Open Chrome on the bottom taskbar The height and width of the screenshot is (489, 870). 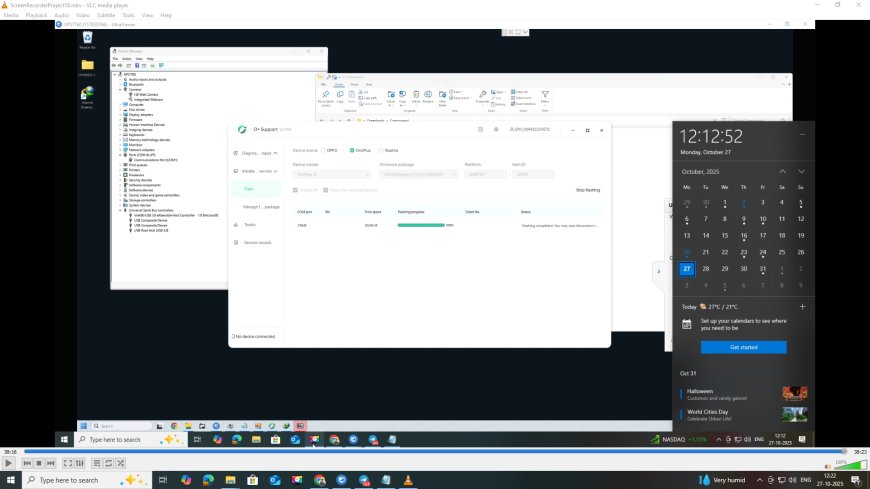click(x=320, y=480)
